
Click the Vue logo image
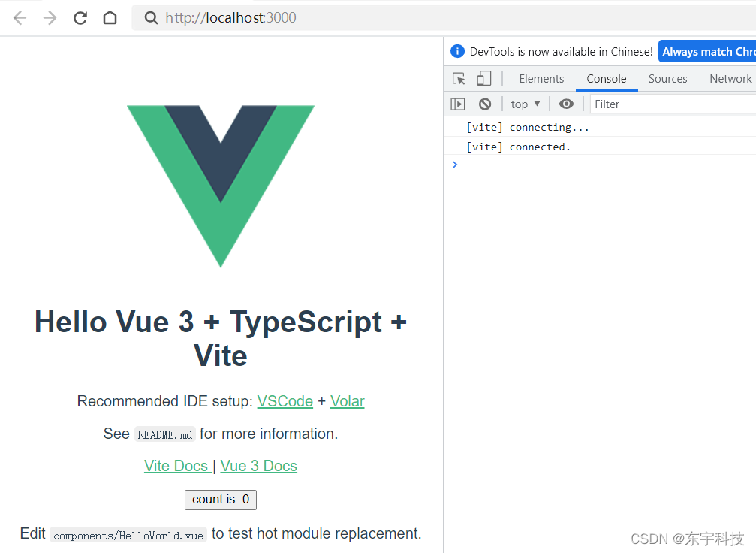pos(221,186)
